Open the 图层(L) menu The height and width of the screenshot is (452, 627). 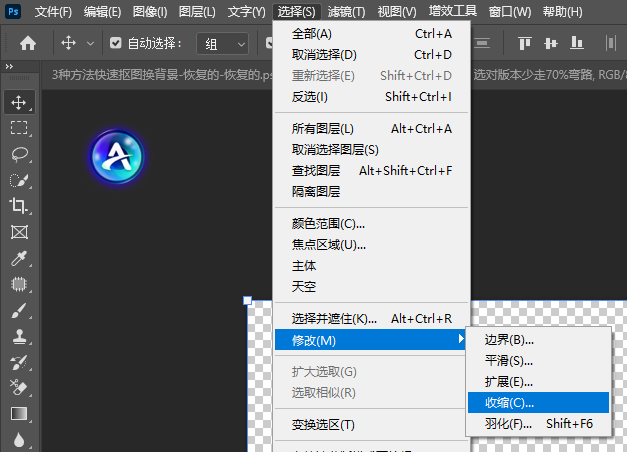pyautogui.click(x=197, y=12)
